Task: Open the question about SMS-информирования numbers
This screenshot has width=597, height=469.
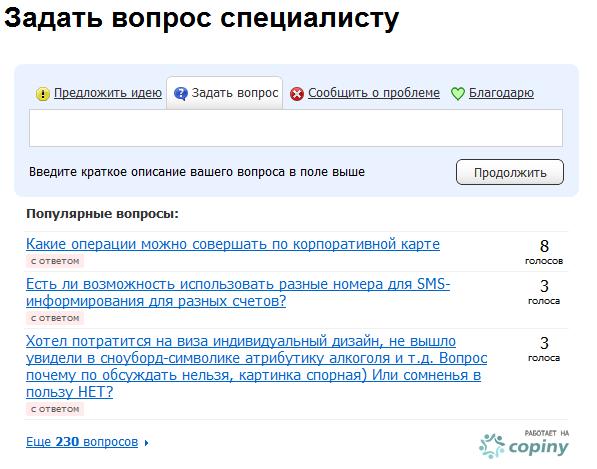Action: [x=238, y=293]
